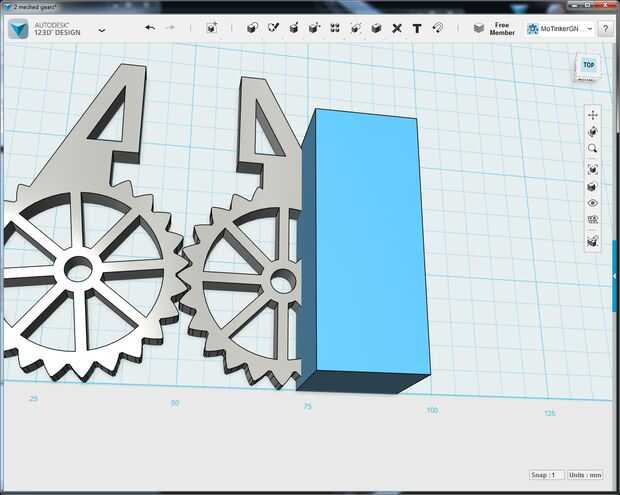Open the Pattern tool
This screenshot has height=495, width=620.
[x=334, y=28]
